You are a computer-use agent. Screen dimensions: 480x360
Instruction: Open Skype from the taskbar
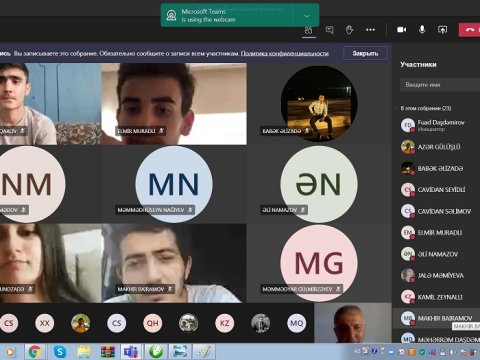[59, 352]
